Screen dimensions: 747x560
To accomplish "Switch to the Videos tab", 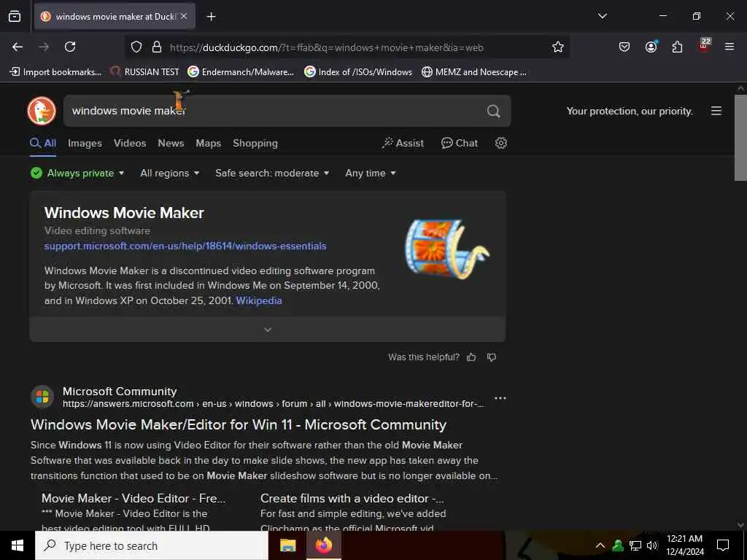I will point(130,143).
